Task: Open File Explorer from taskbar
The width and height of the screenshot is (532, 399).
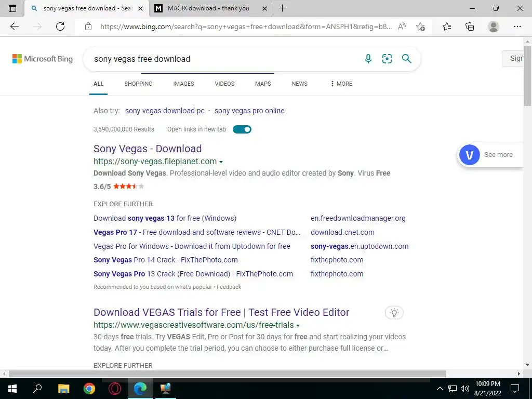Action: coord(63,389)
